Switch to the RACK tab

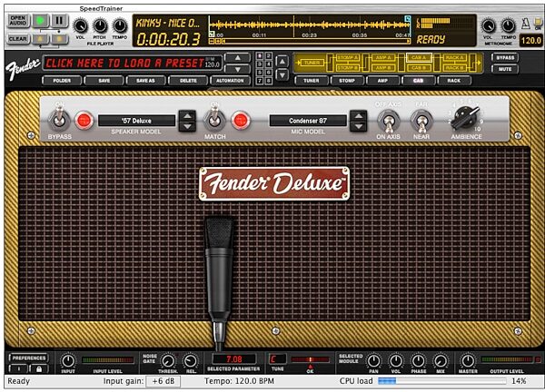[454, 81]
